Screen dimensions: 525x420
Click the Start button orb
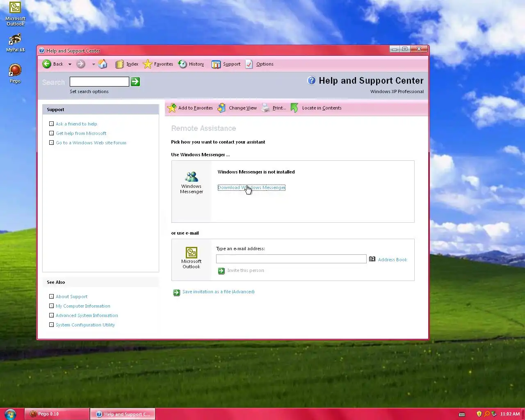[10, 414]
